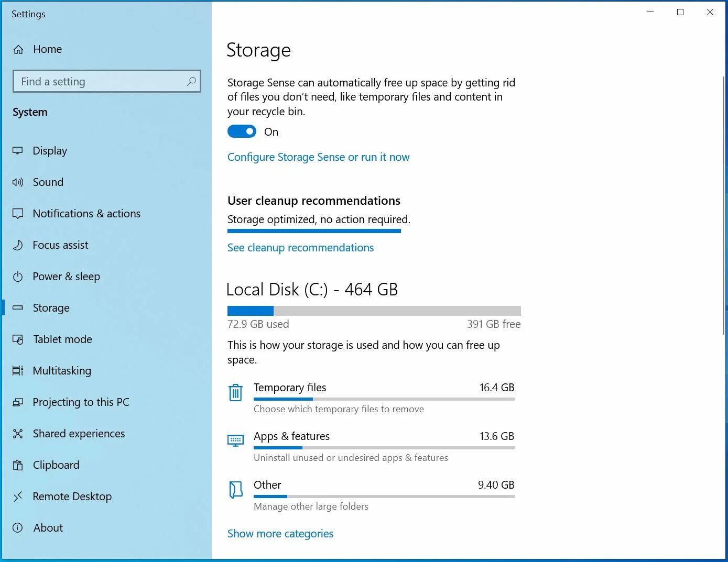Click the Power & sleep icon
This screenshot has width=728, height=562.
click(18, 277)
